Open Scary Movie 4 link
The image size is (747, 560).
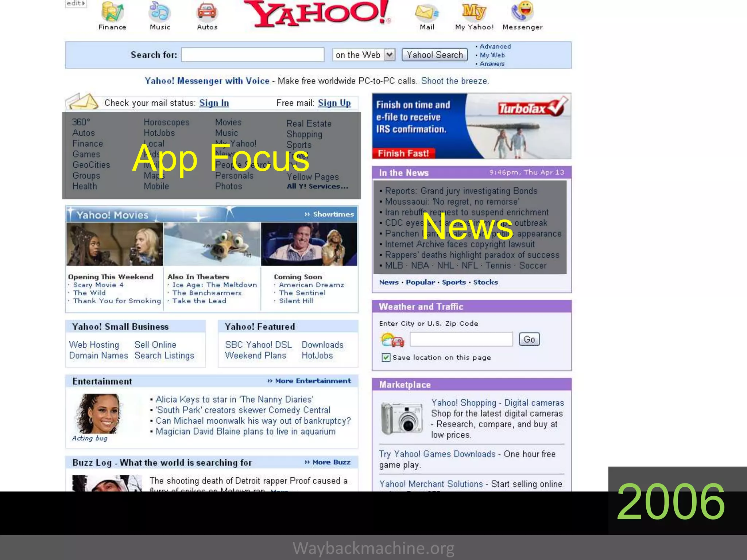(98, 285)
